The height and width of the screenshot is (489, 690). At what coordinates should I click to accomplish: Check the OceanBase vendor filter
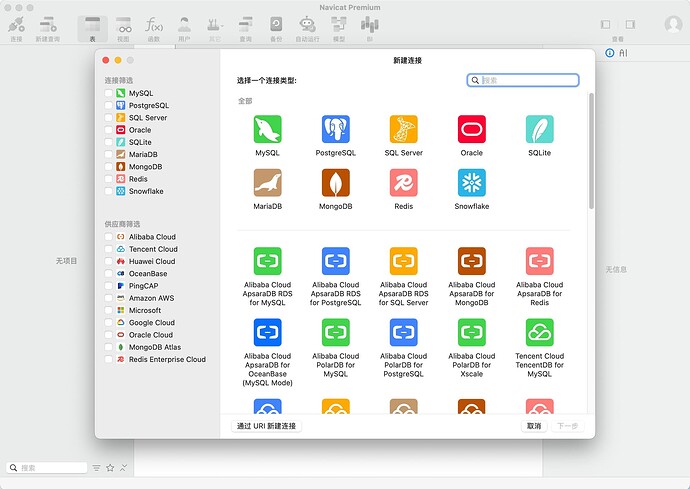click(108, 273)
